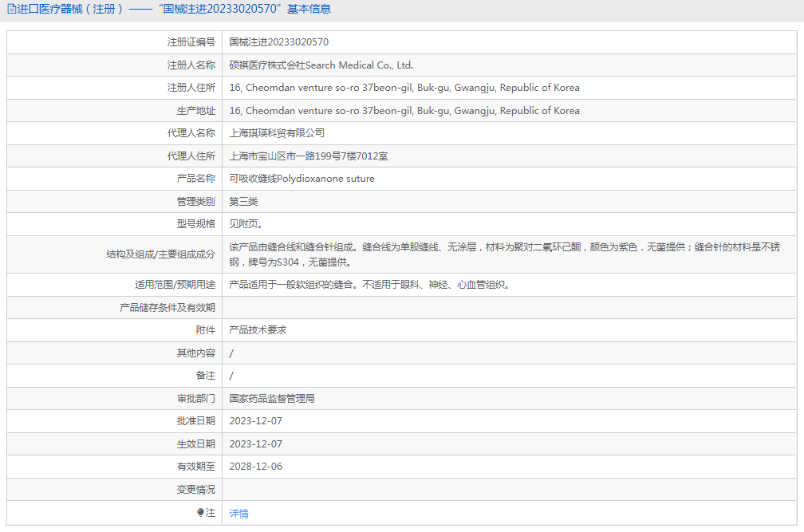Click the structure and composition description text
Viewport: 804px width, 532px height.
click(x=505, y=254)
